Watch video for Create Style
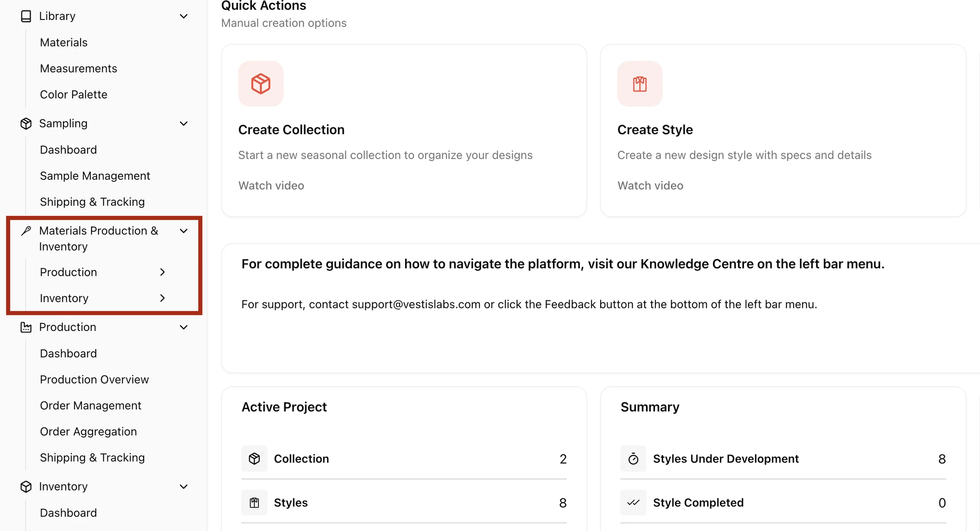Image resolution: width=980 pixels, height=531 pixels. click(650, 185)
